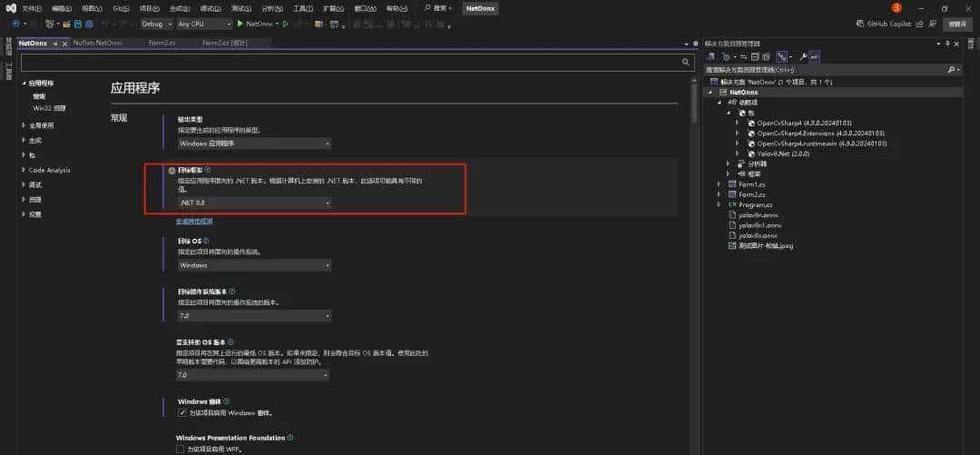Click the info icon next to target framework label

(208, 170)
